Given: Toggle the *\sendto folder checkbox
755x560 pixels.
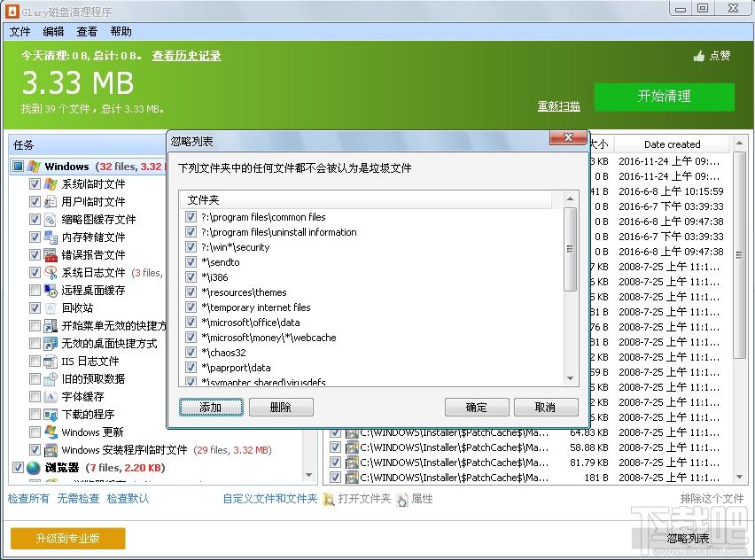Looking at the screenshot, I should [191, 262].
